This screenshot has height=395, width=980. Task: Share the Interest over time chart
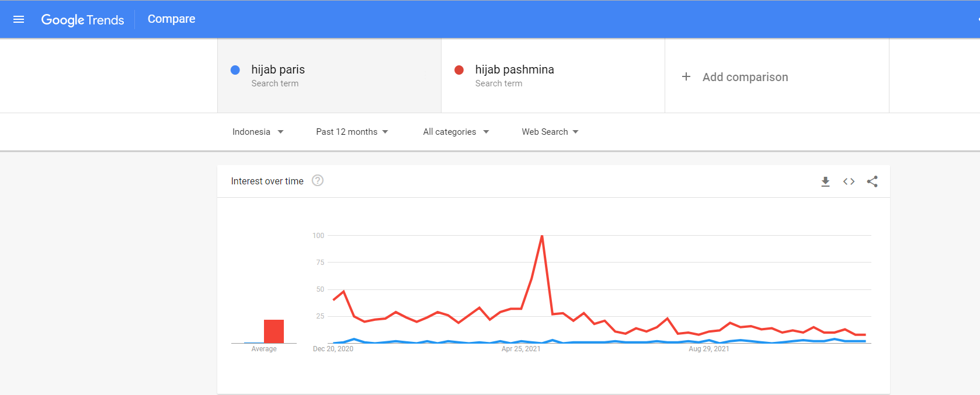tap(872, 181)
